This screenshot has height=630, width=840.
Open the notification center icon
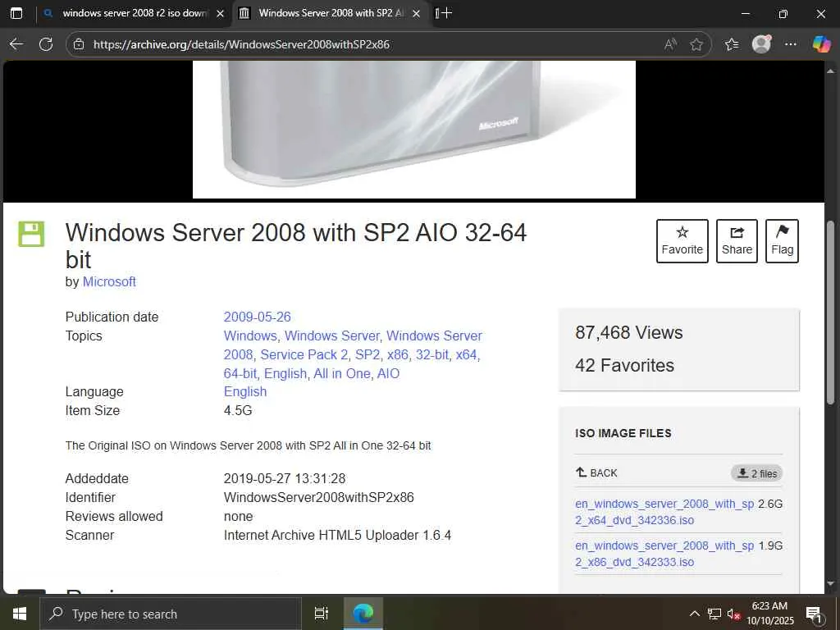click(x=814, y=614)
